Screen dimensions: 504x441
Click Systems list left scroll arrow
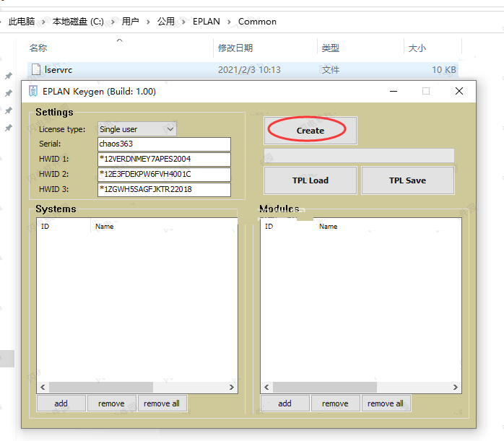click(43, 387)
